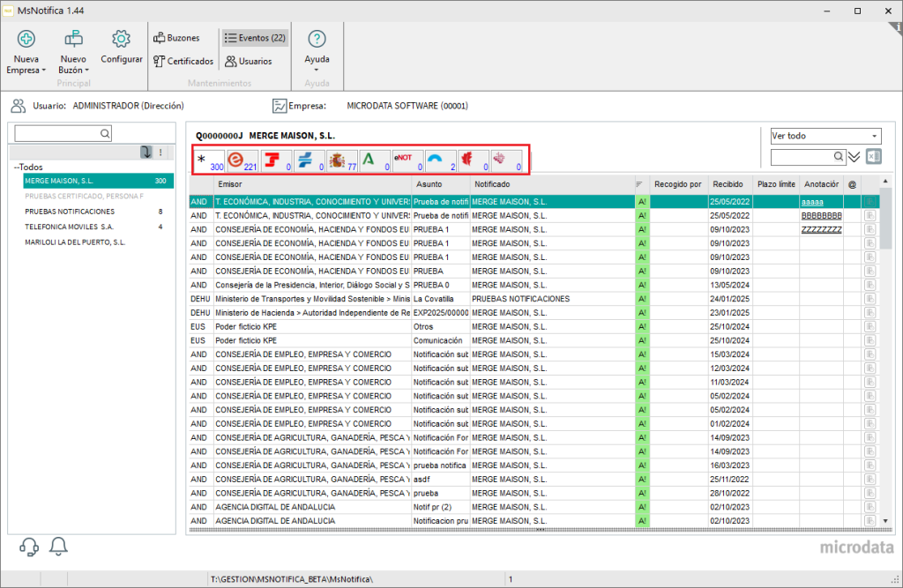Select MARILOLI LA DEL PUERTO, S.L. in tree

[75, 242]
